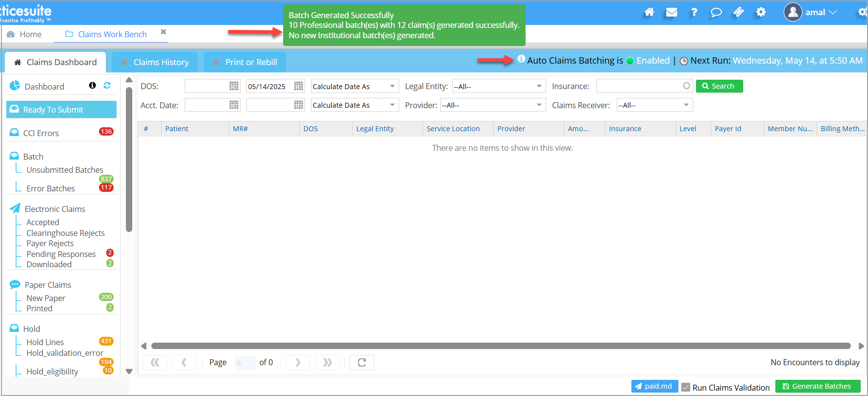868x396 pixels.
Task: Click the home icon in top header
Action: [x=649, y=12]
